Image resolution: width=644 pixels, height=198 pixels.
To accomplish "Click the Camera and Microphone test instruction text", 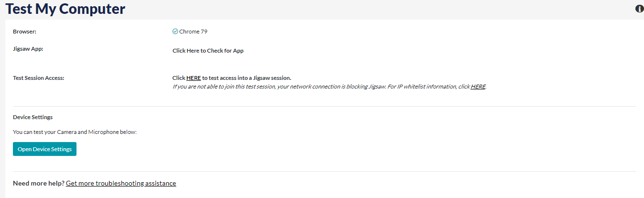I will 75,132.
